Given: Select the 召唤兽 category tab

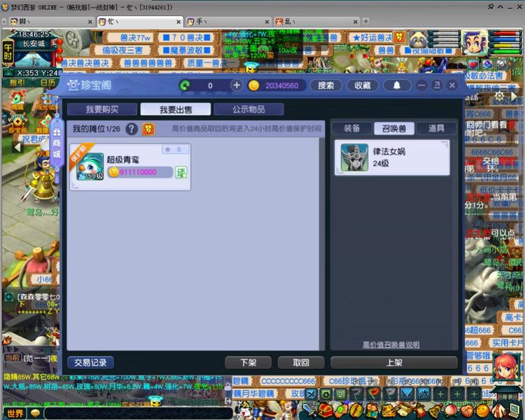Looking at the screenshot, I should (x=393, y=128).
